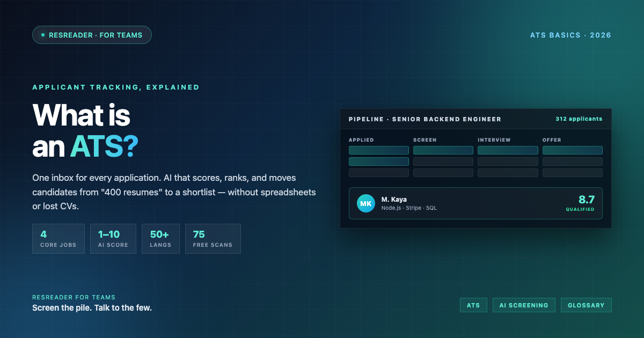Click the AI SCREENING tag

pyautogui.click(x=524, y=305)
